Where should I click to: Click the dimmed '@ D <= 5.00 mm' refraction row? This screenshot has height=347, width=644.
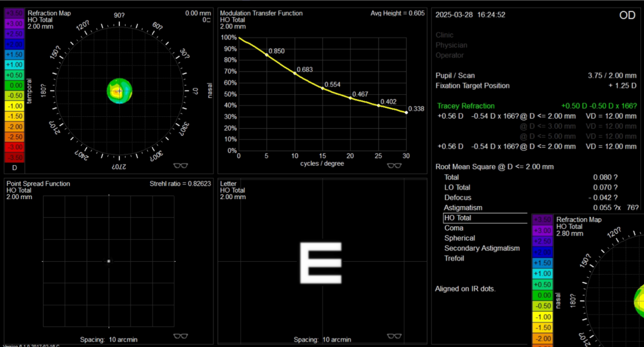point(578,137)
